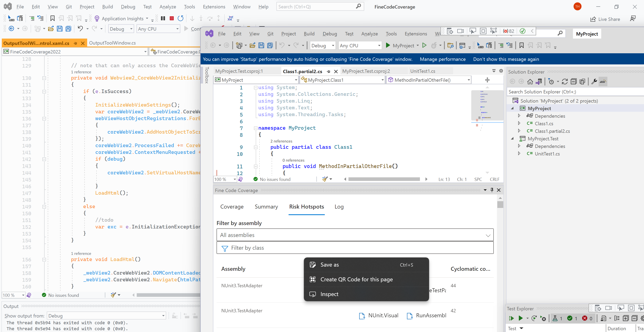Toggle a bookmark using the bookmark toolbar icon

click(x=522, y=46)
